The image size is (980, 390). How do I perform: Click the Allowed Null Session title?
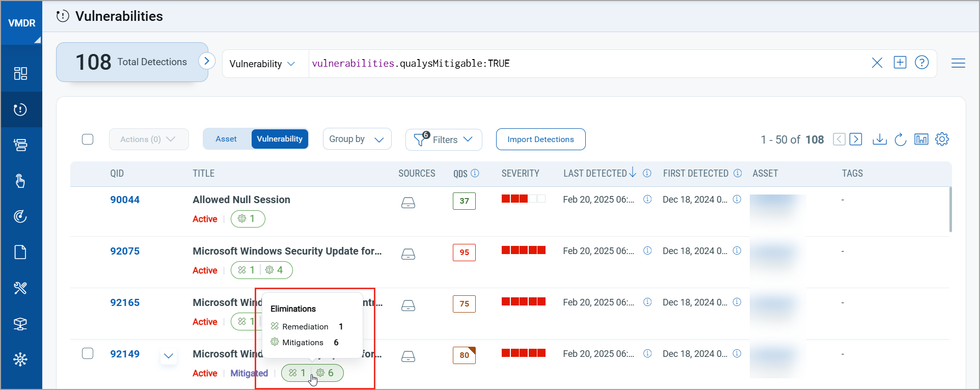coord(241,200)
